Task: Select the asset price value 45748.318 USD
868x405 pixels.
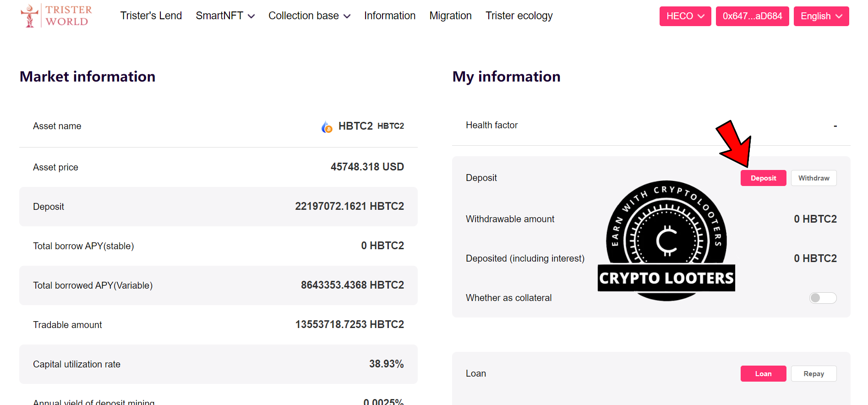Action: pyautogui.click(x=367, y=167)
